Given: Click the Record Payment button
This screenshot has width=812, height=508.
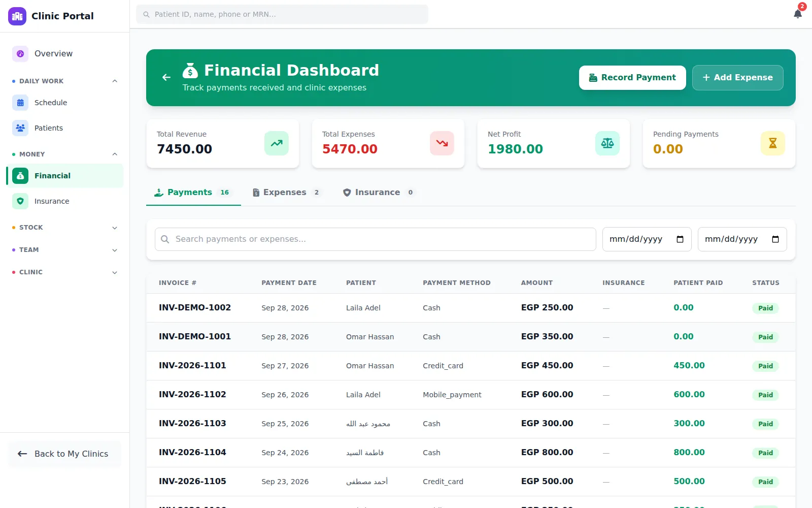Looking at the screenshot, I should click(632, 78).
